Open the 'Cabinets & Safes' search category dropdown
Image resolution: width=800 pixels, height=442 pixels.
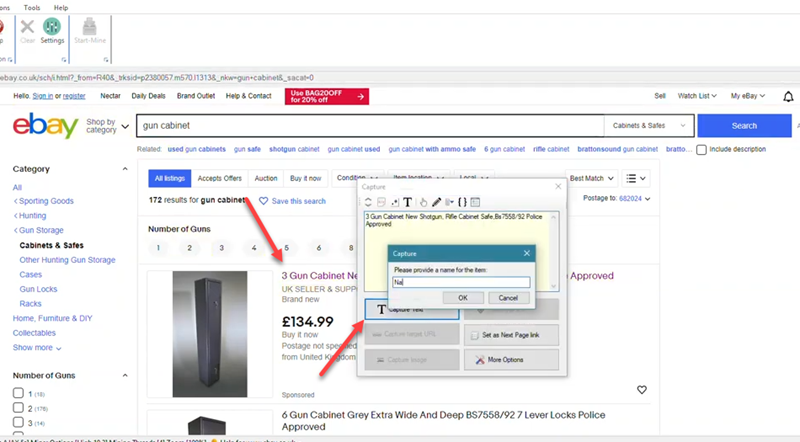pos(651,126)
